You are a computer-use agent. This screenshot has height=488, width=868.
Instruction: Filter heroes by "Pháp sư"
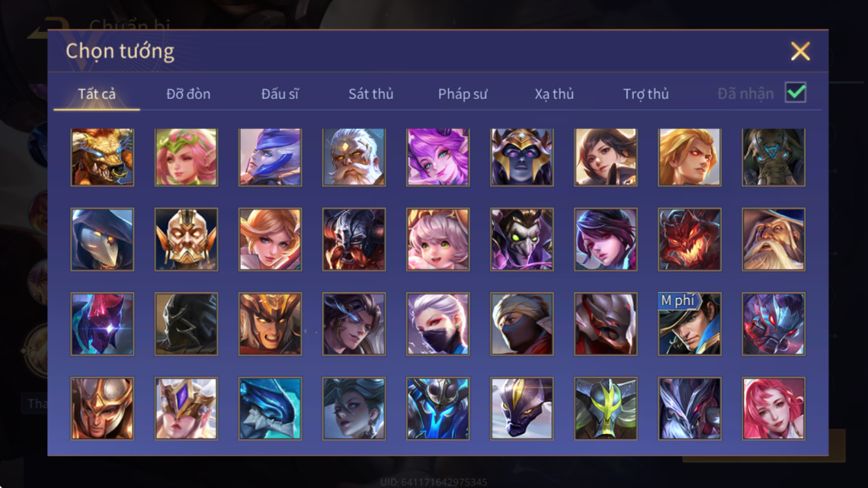click(x=463, y=94)
